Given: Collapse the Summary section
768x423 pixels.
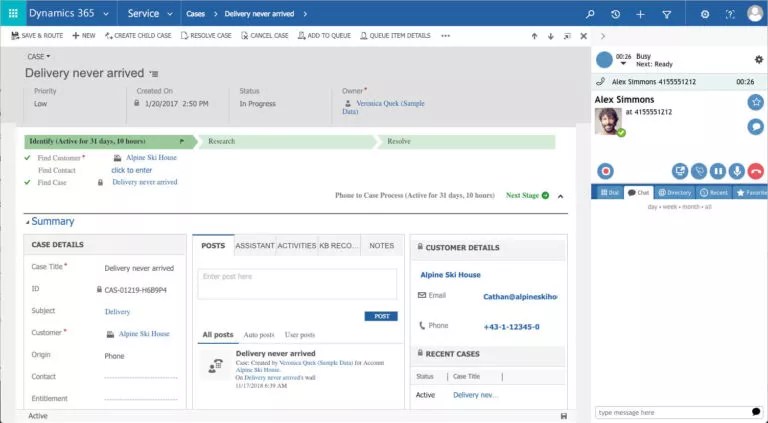Looking at the screenshot, I should (x=27, y=222).
